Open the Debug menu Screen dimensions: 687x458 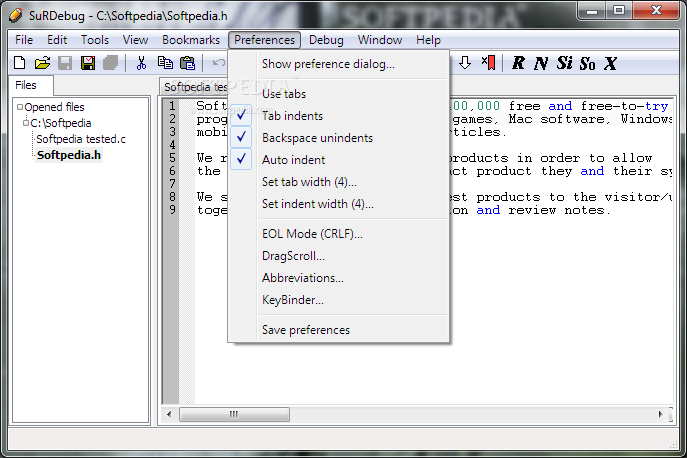click(x=326, y=40)
